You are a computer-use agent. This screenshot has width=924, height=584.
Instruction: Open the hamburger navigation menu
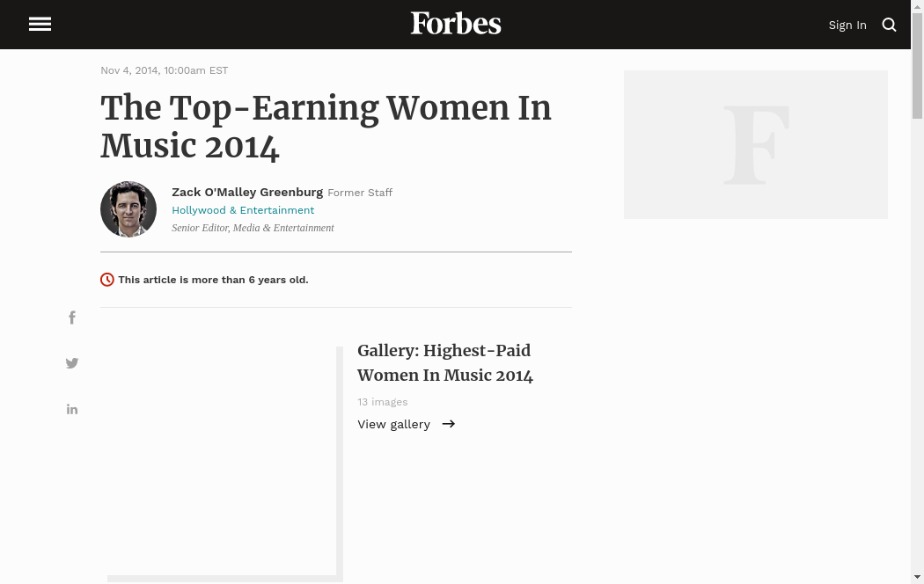pos(40,25)
